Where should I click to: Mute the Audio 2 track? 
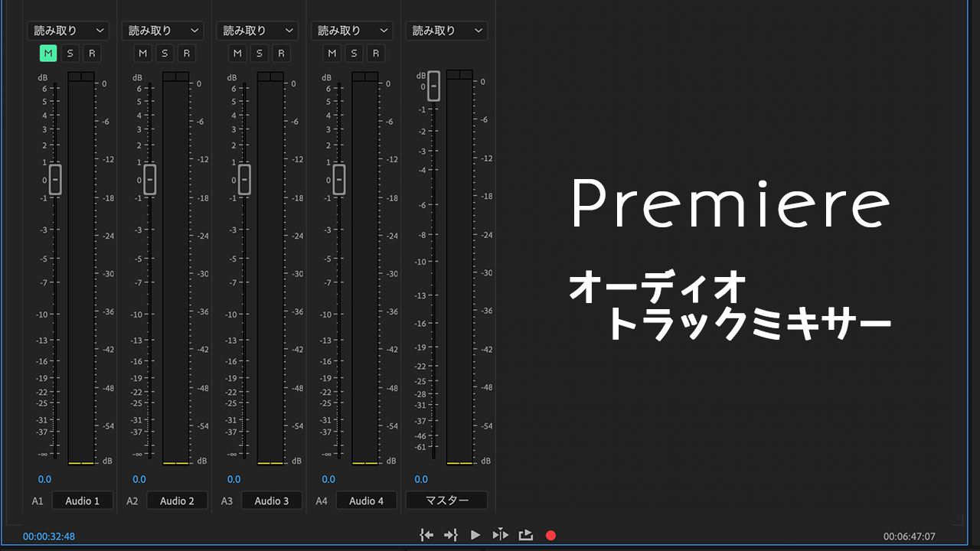pyautogui.click(x=143, y=53)
